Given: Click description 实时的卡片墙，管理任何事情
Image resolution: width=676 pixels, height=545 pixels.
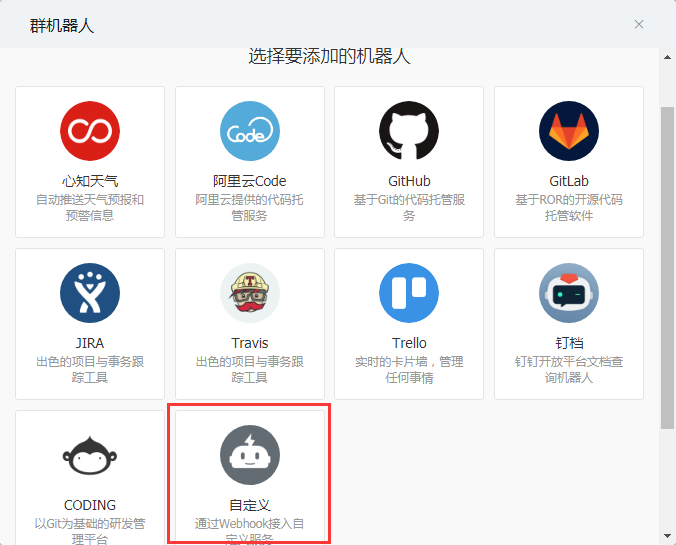Looking at the screenshot, I should tap(409, 370).
